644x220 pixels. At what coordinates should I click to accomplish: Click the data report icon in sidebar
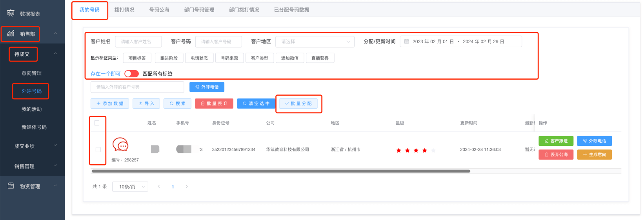click(11, 13)
